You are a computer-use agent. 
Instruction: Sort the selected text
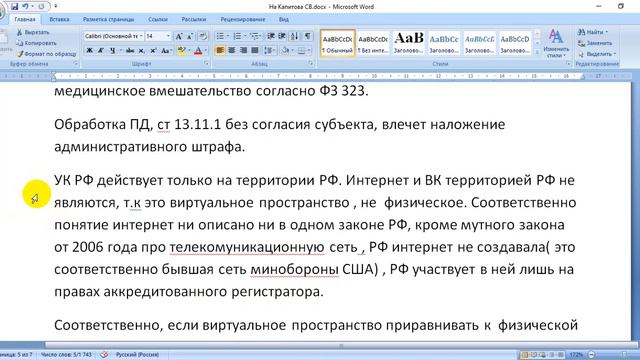tap(294, 36)
